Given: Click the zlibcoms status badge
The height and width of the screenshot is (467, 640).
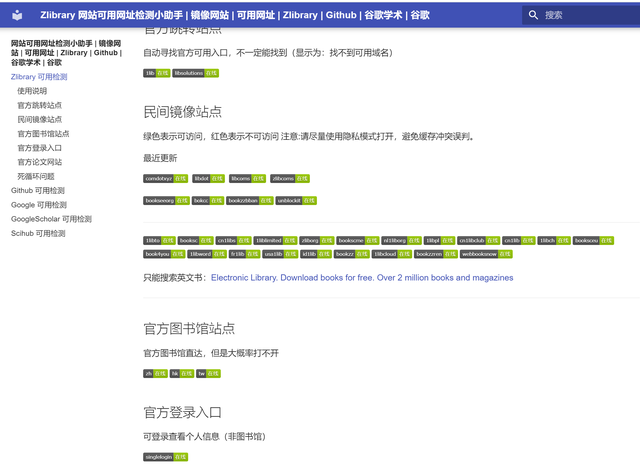Looking at the screenshot, I should [290, 178].
